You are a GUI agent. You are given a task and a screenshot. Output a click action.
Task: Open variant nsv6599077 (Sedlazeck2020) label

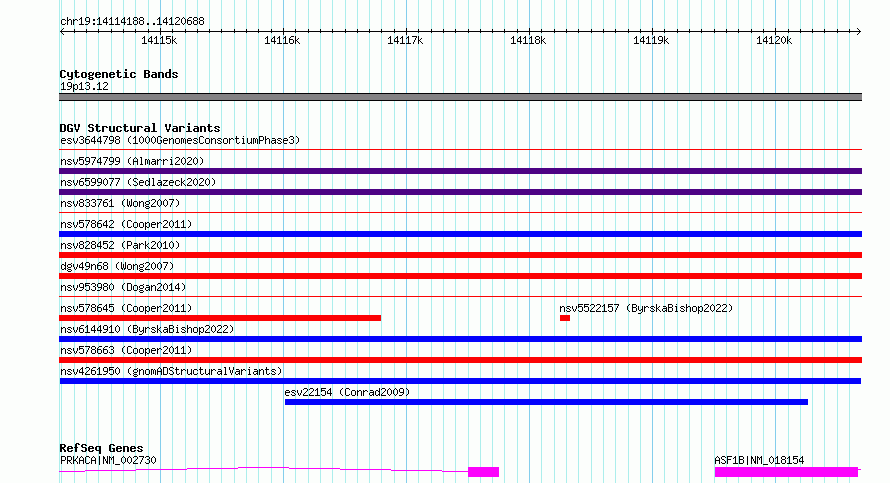138,182
